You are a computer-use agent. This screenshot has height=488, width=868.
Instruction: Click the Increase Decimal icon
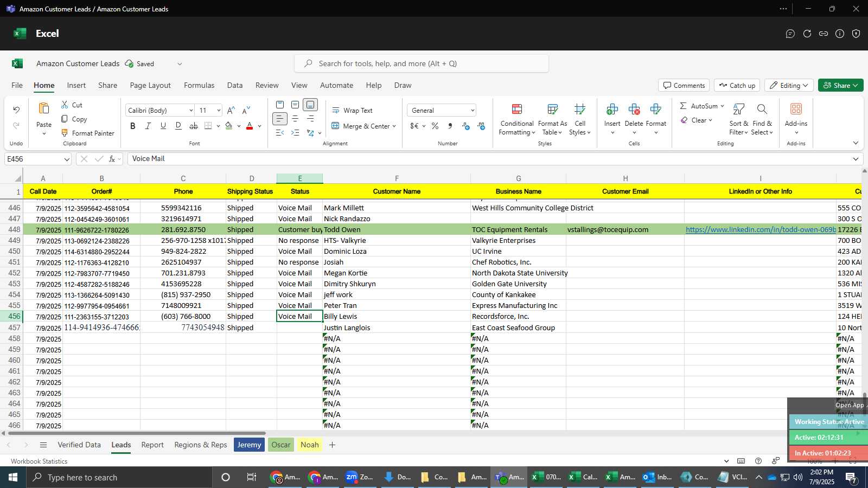click(466, 126)
